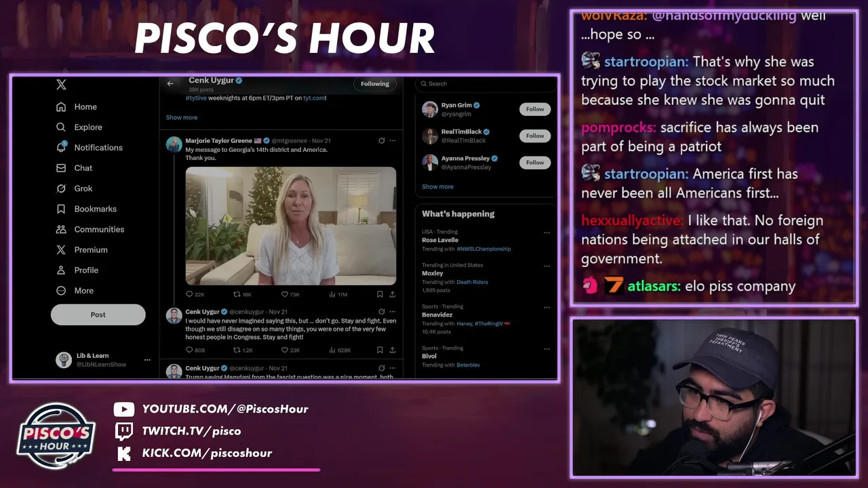Image resolution: width=868 pixels, height=488 pixels.
Task: Click username pomprocks in stream chat
Action: click(x=618, y=127)
